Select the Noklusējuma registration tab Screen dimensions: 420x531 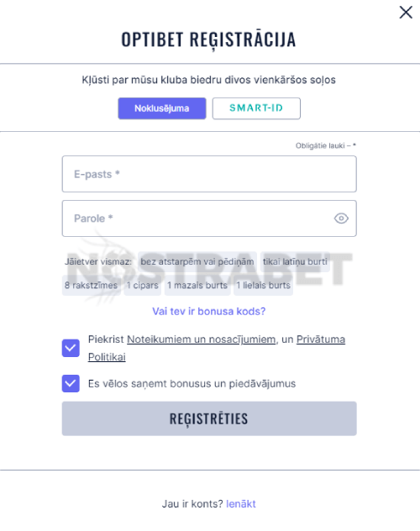tap(162, 108)
